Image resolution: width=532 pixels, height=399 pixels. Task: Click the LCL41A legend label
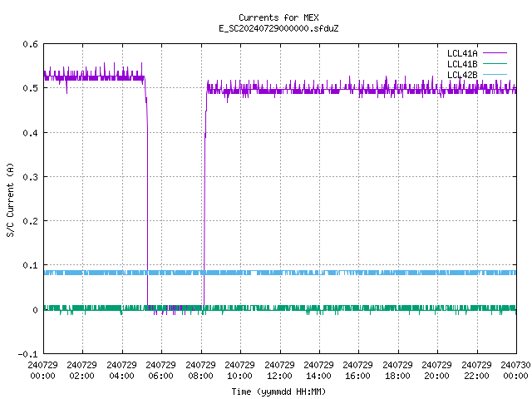[x=462, y=53]
